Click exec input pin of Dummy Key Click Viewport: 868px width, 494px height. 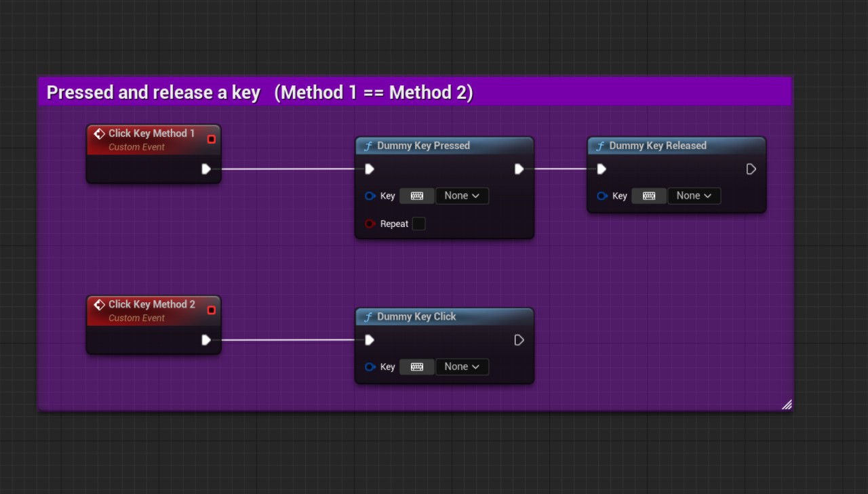coord(370,339)
